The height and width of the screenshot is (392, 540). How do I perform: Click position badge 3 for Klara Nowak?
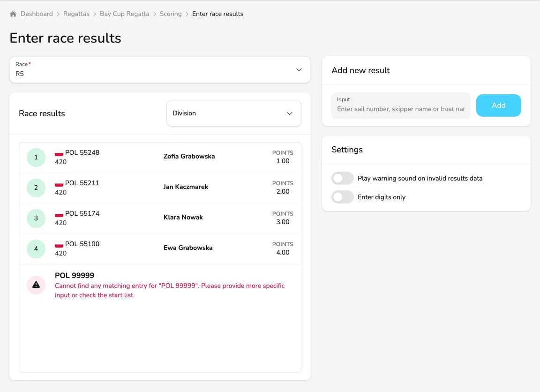coord(36,219)
